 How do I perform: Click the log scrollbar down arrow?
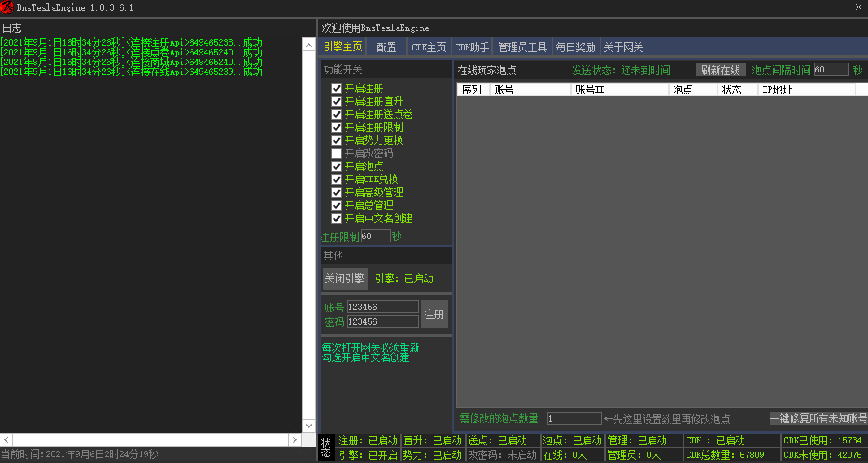point(308,426)
